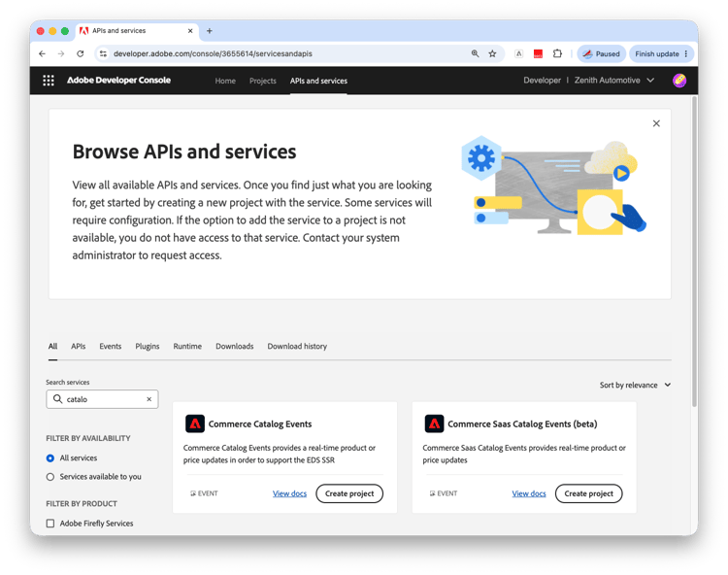Click the APIs and services browser tab

137,31
